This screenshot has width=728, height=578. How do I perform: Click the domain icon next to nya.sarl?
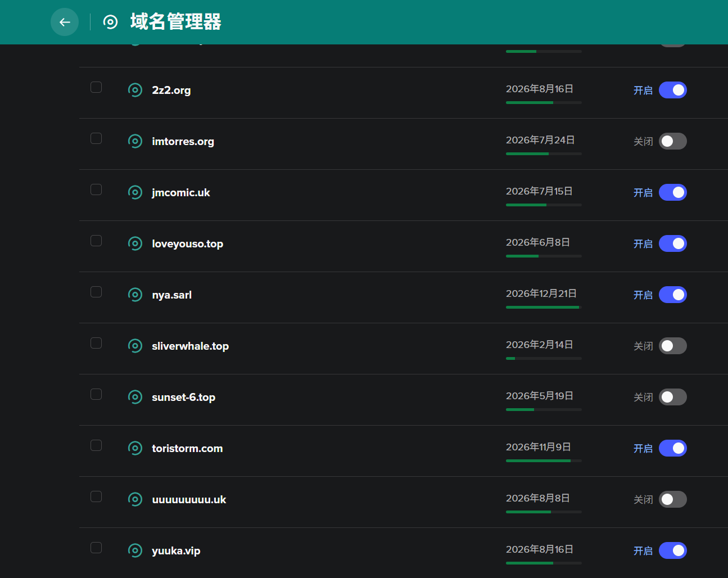coord(135,295)
